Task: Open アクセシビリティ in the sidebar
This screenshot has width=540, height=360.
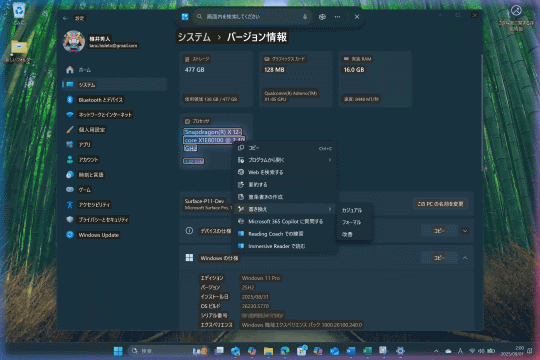Action: coord(115,205)
